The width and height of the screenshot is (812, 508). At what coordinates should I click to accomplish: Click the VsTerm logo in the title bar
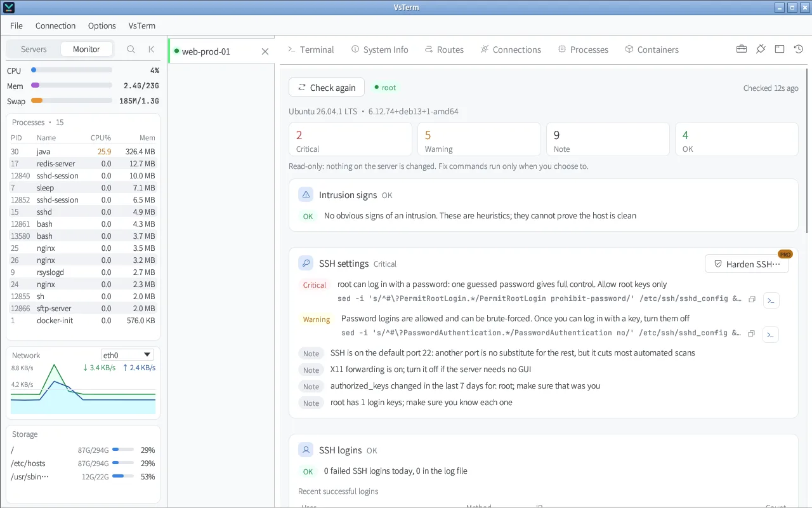pos(8,8)
